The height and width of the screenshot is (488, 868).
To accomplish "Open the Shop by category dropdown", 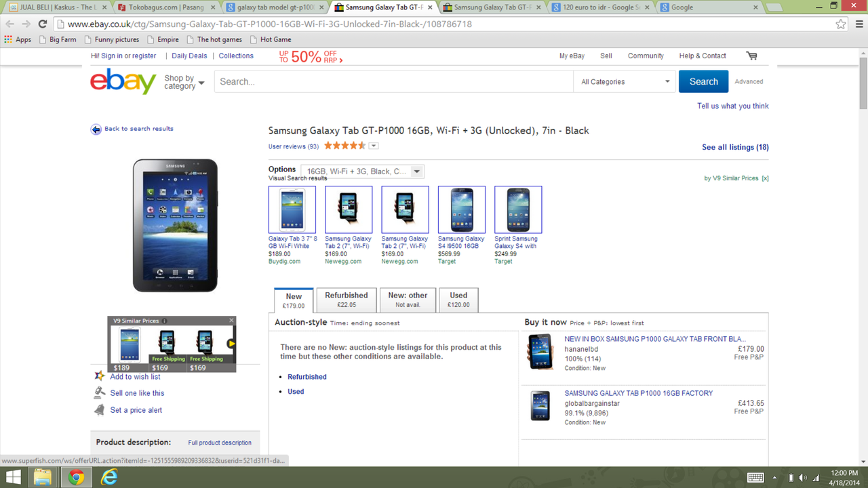I will point(184,82).
